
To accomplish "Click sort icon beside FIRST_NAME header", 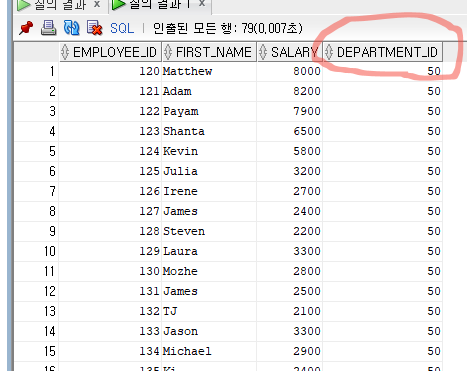I will 168,52.
